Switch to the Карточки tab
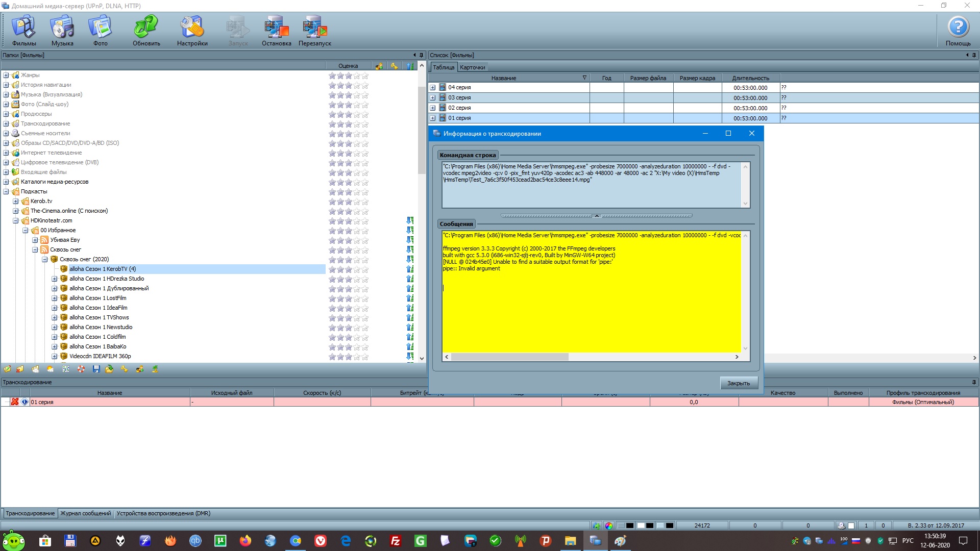This screenshot has width=980, height=551. (472, 67)
